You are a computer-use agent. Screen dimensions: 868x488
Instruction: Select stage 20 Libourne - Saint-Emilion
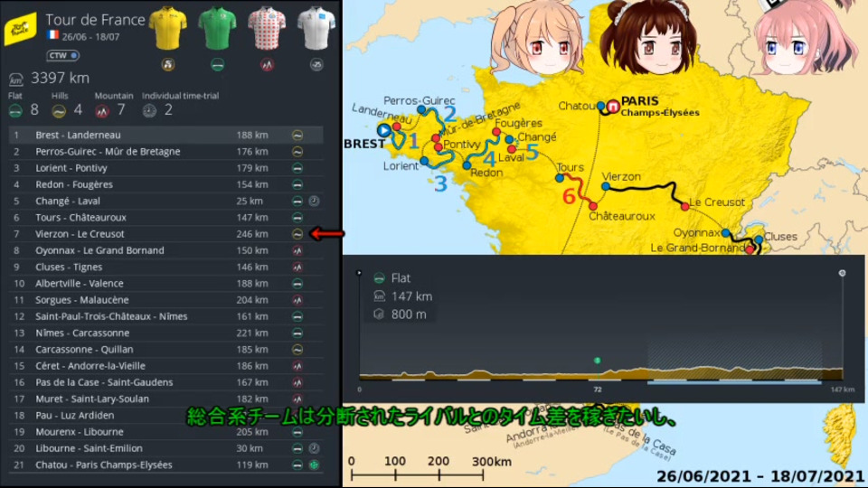tap(166, 448)
